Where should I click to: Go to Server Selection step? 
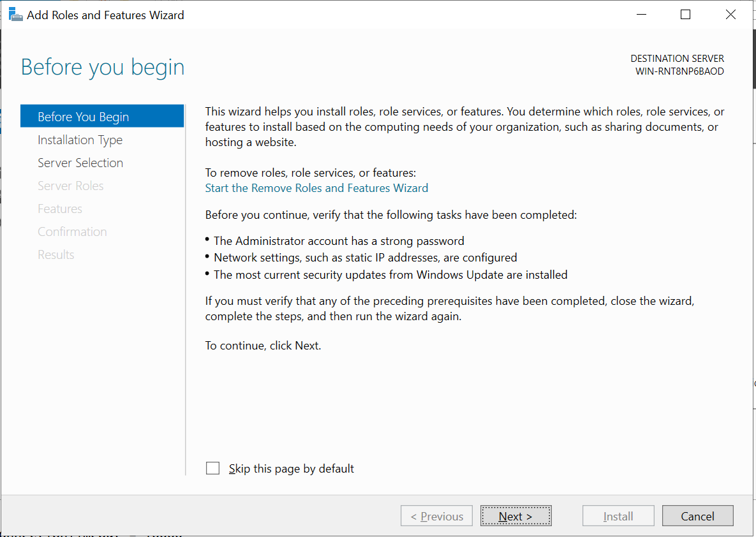click(80, 163)
